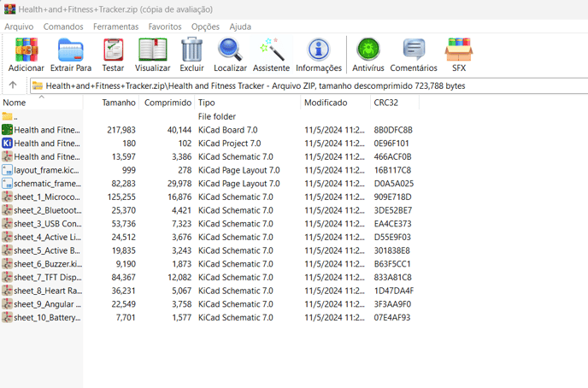This screenshot has width=588, height=388.
Task: Sort files by Tipo column header
Action: click(248, 103)
